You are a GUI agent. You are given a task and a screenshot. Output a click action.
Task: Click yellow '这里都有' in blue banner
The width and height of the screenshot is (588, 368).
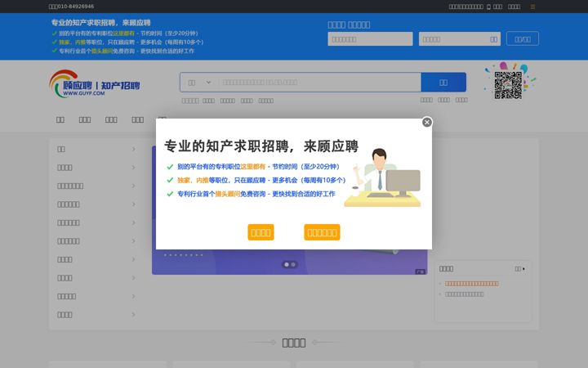123,34
